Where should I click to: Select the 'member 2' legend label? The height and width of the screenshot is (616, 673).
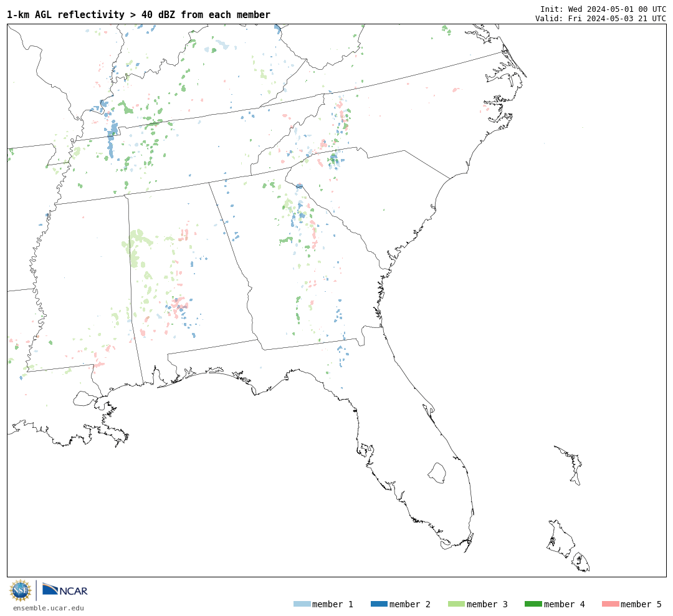(x=410, y=604)
